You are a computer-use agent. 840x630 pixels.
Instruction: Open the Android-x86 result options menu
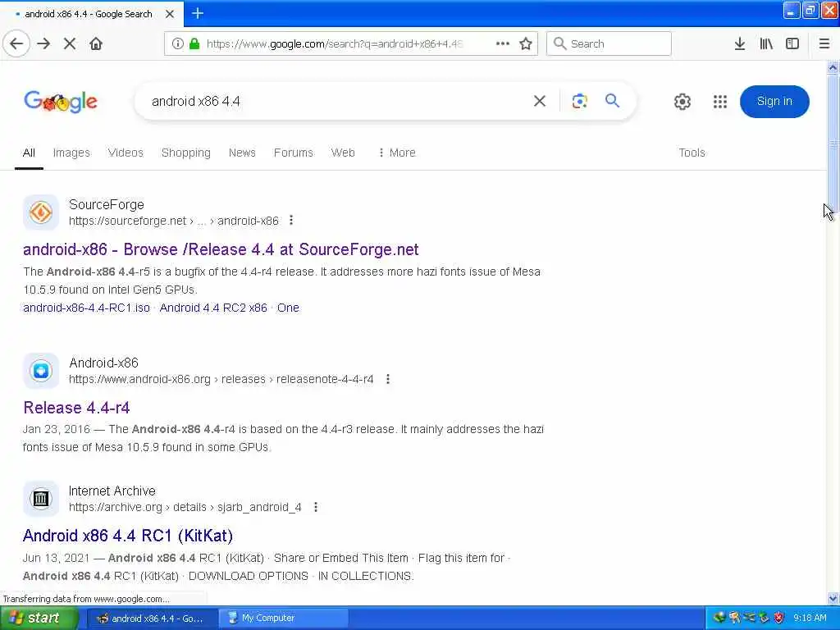tap(388, 379)
